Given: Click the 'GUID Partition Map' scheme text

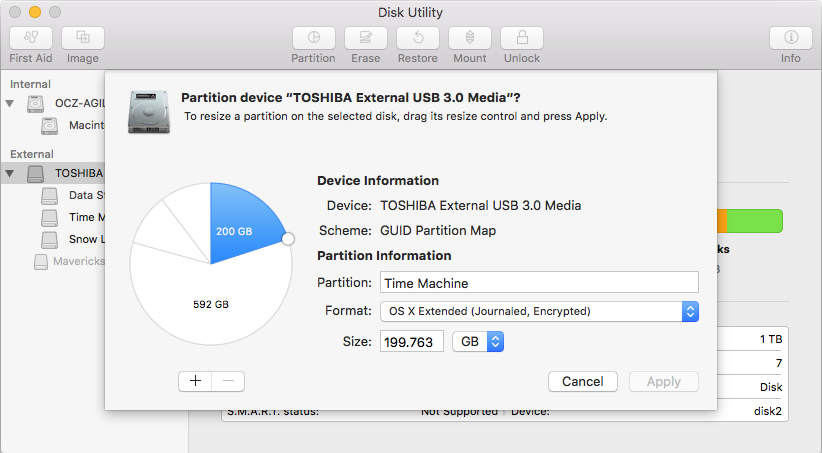Looking at the screenshot, I should point(438,231).
